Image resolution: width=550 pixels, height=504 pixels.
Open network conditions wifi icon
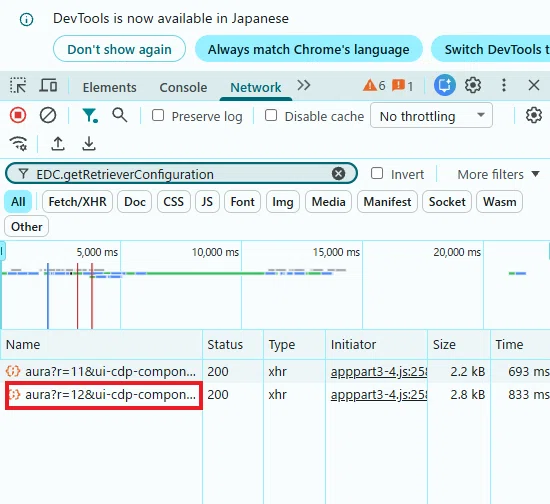tap(18, 143)
